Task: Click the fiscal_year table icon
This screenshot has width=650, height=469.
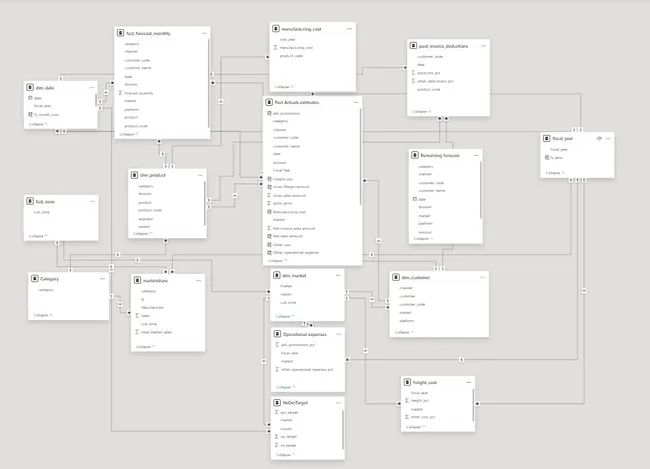Action: click(546, 138)
